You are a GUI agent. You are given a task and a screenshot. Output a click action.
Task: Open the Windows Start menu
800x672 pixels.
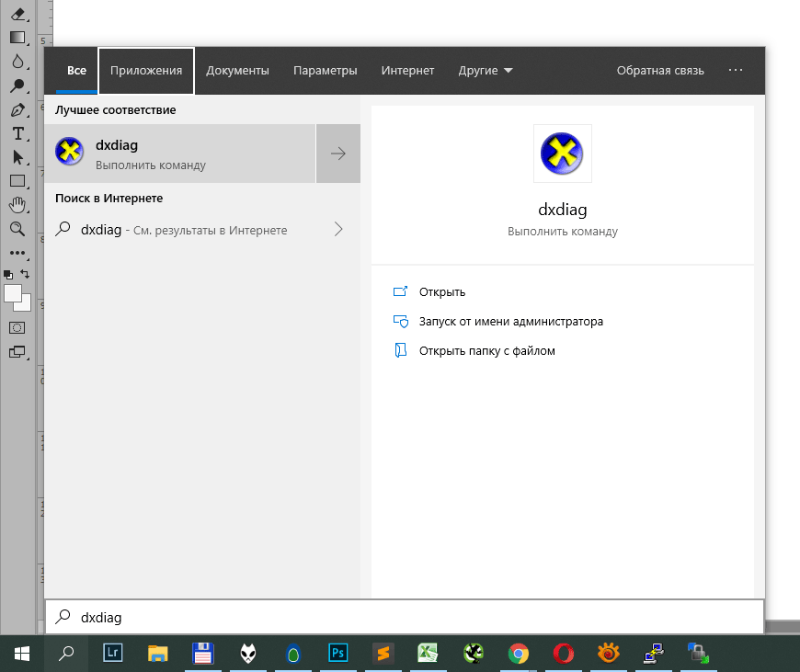tap(21, 654)
